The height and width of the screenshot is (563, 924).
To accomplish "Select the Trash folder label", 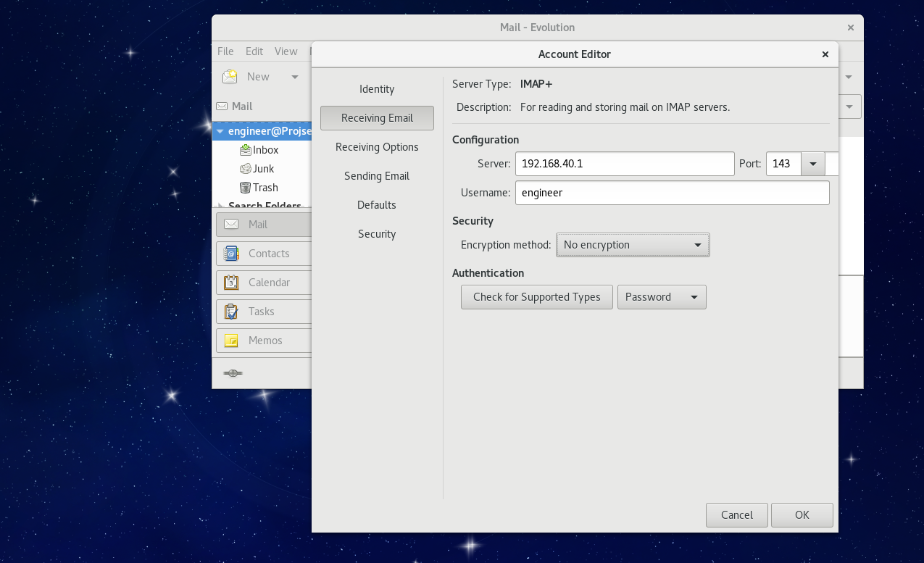I will [x=265, y=188].
